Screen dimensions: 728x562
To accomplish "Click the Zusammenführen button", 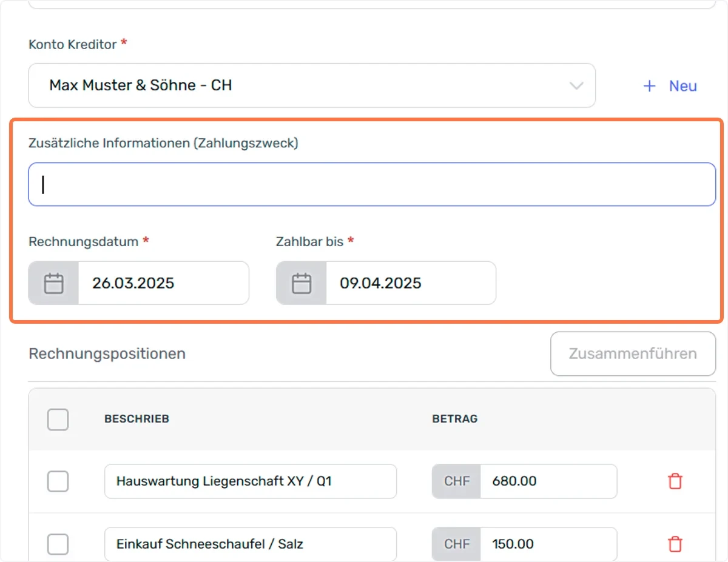I will (x=633, y=353).
